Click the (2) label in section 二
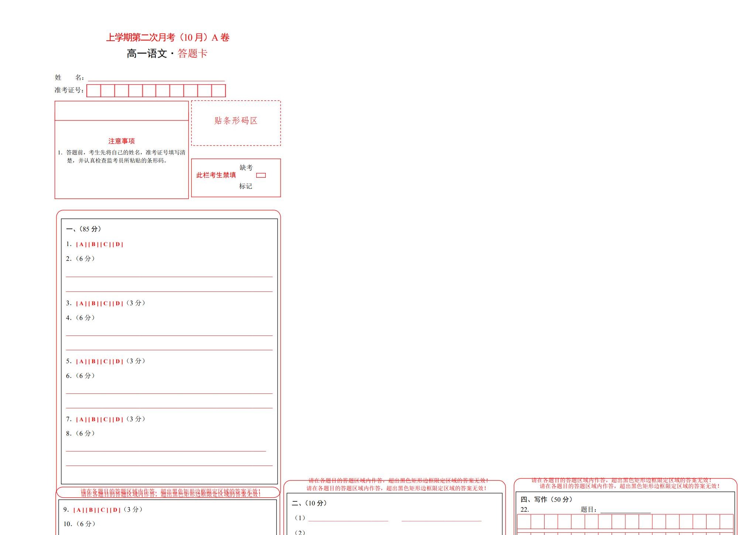Viewport: 756px width, 535px height. (x=300, y=532)
